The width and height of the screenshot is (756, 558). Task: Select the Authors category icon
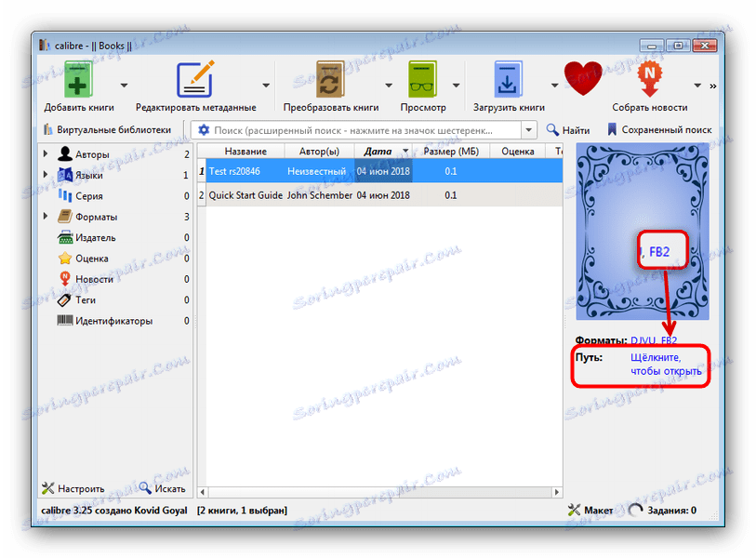point(64,154)
